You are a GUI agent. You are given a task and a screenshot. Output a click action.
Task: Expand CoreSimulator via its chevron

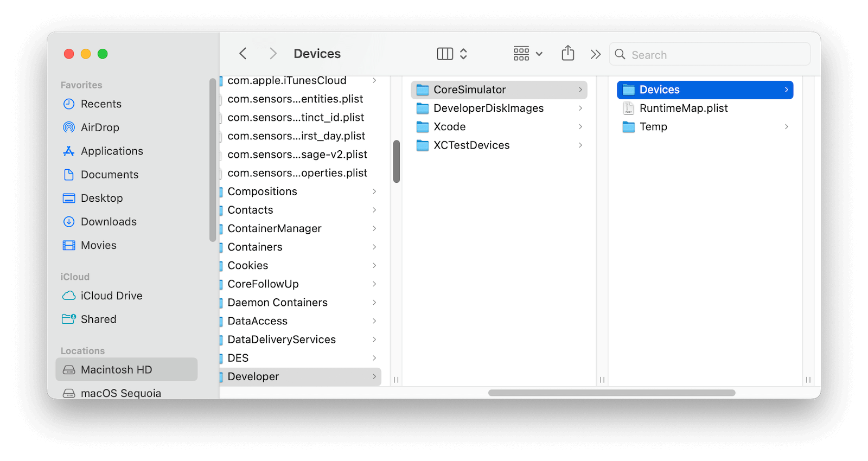click(580, 90)
